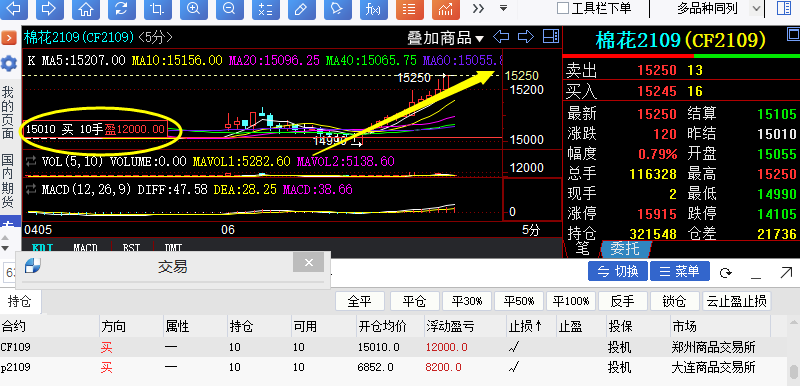Click the 全平 button
Viewport: 800px width, 386px height.
(360, 301)
